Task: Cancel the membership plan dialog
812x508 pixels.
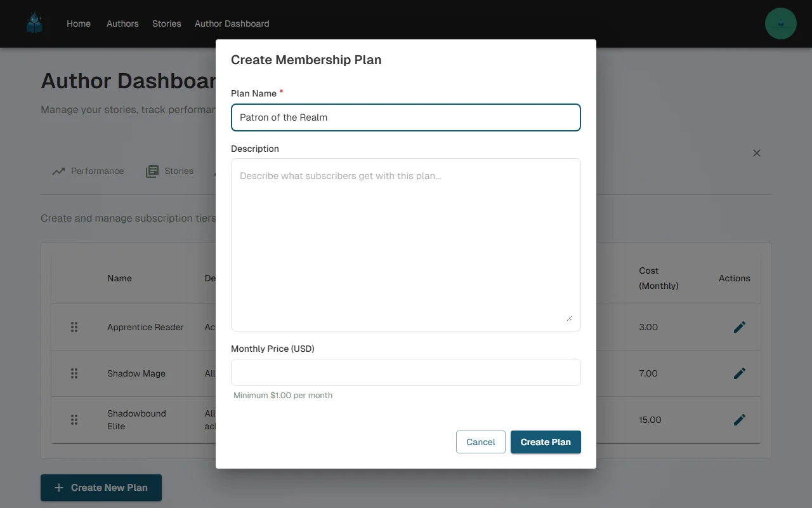Action: click(x=480, y=442)
